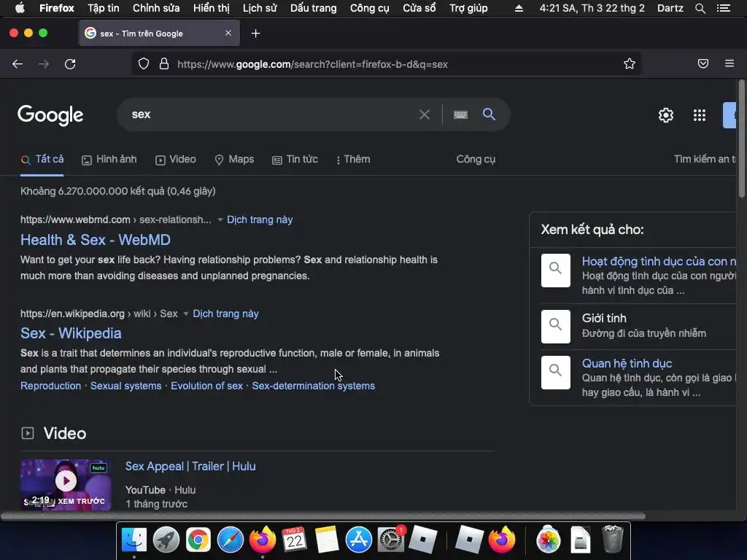Viewport: 747px width, 560px height.
Task: Submit search with magnifier icon
Action: click(x=489, y=114)
